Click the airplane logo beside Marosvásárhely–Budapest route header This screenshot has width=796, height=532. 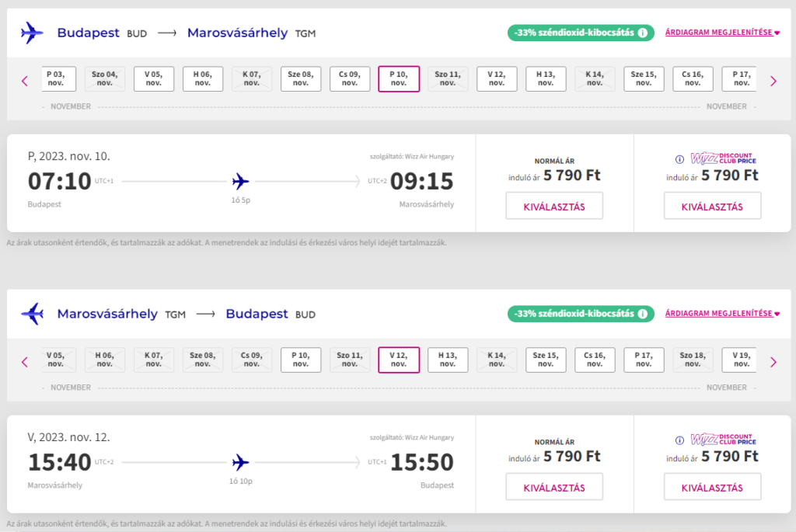(32, 314)
